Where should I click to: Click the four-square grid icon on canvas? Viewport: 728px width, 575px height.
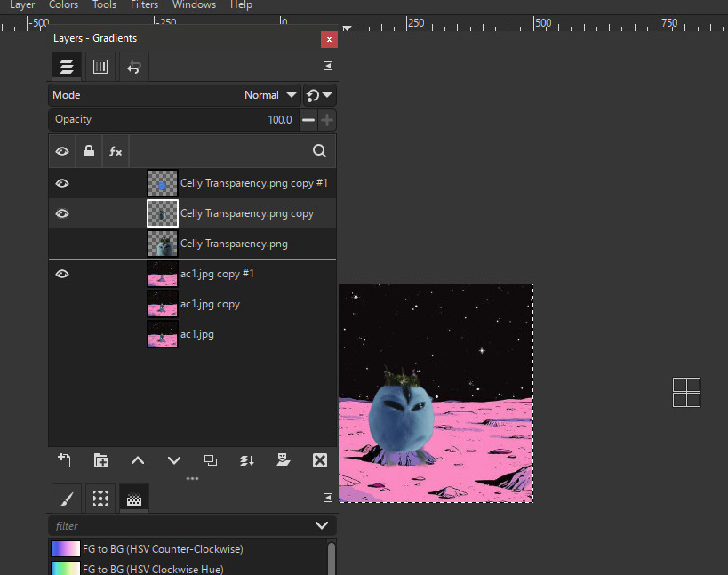pyautogui.click(x=686, y=393)
